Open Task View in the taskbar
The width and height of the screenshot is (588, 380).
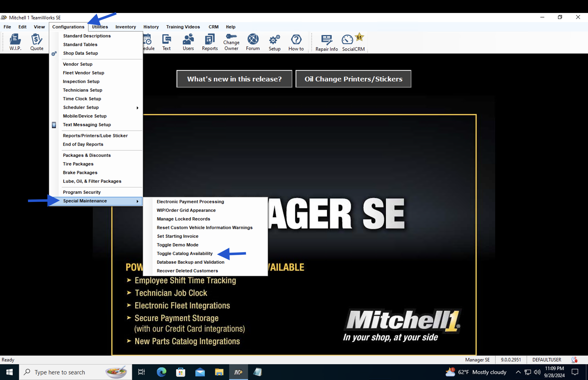pyautogui.click(x=141, y=372)
